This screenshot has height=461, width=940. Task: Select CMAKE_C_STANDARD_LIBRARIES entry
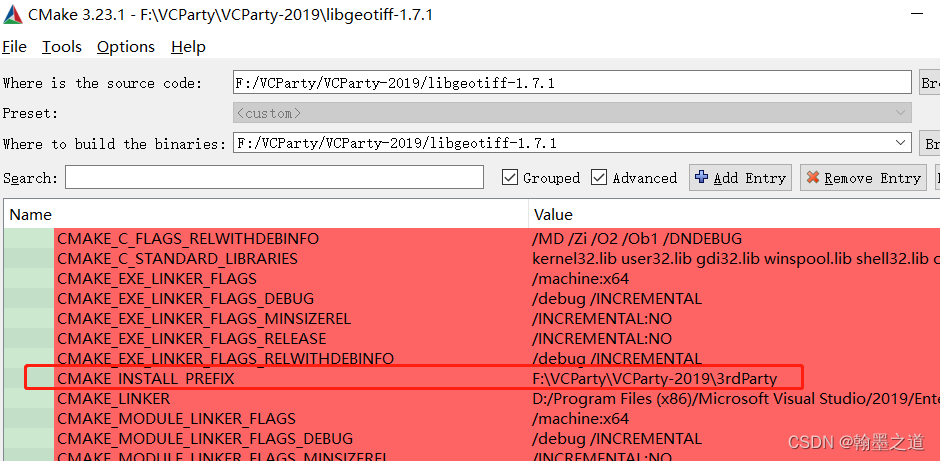click(177, 259)
